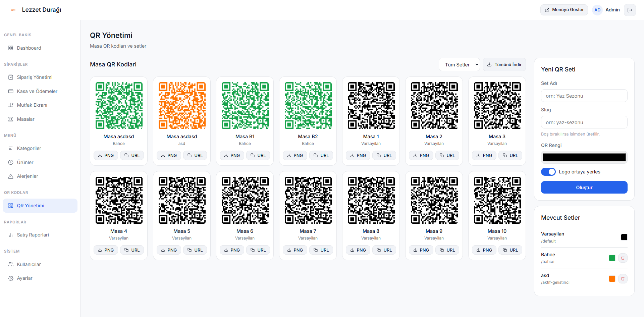Image resolution: width=644 pixels, height=317 pixels.
Task: Click the orange Masa asdasd QR code thumbnail
Action: 182,106
